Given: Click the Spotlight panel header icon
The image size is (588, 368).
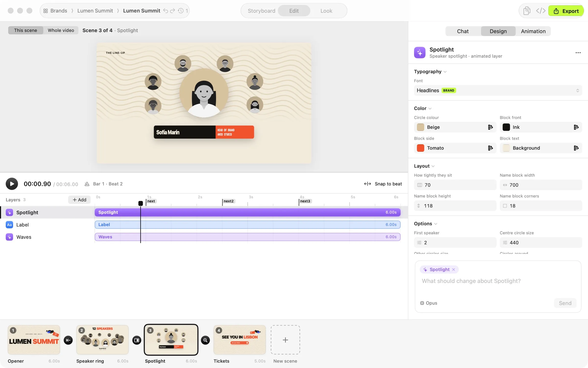Looking at the screenshot, I should (x=420, y=53).
